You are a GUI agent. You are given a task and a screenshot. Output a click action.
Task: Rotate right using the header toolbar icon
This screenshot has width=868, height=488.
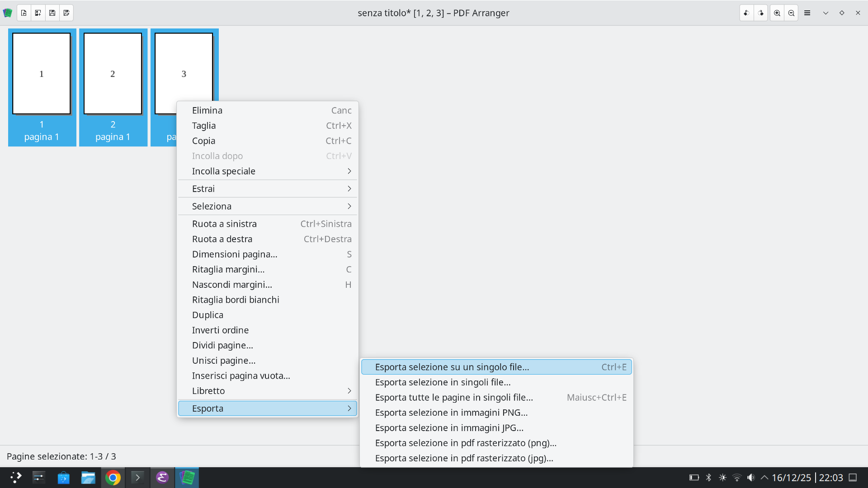[x=761, y=13]
